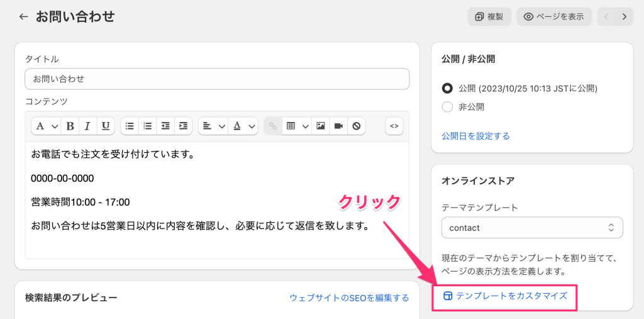The width and height of the screenshot is (644, 319).
Task: Go to previous page with left chevron
Action: (606, 17)
